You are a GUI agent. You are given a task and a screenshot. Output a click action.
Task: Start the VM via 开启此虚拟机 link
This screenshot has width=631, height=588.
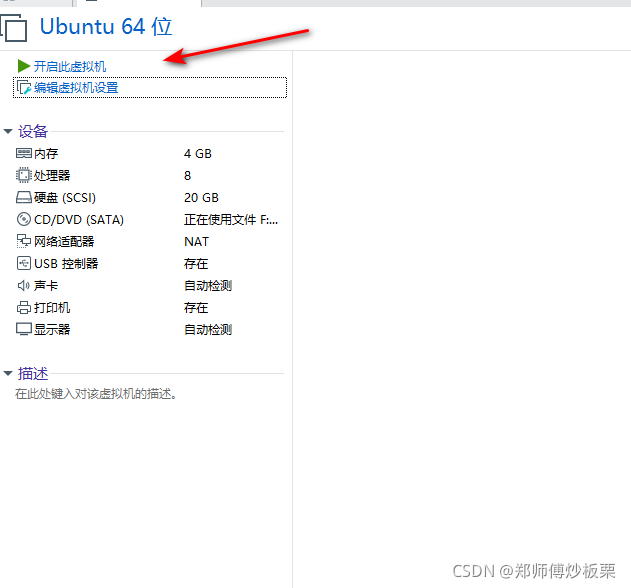70,66
